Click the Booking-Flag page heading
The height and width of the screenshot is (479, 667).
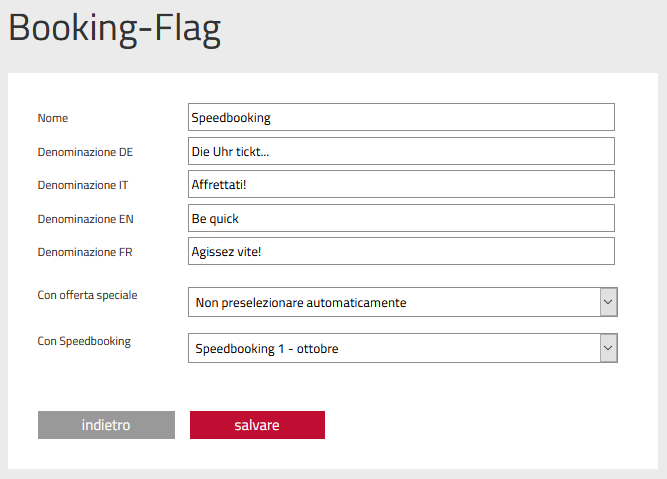114,29
